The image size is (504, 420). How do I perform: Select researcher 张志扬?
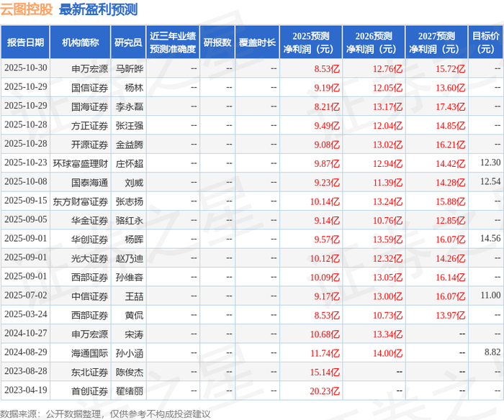pyautogui.click(x=129, y=201)
